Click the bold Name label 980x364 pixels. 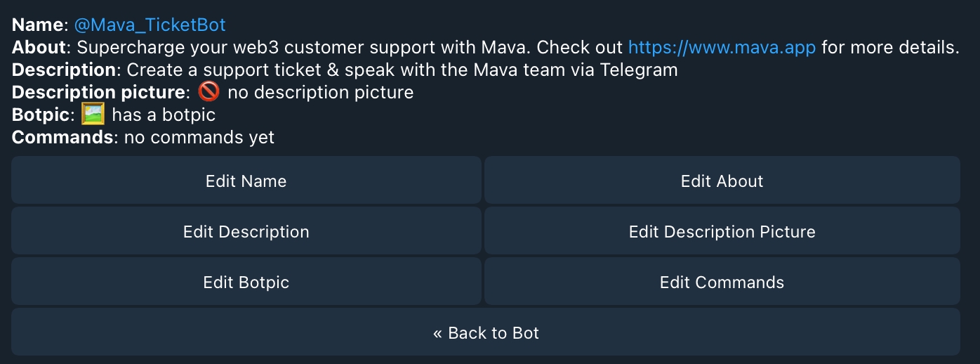[37, 25]
